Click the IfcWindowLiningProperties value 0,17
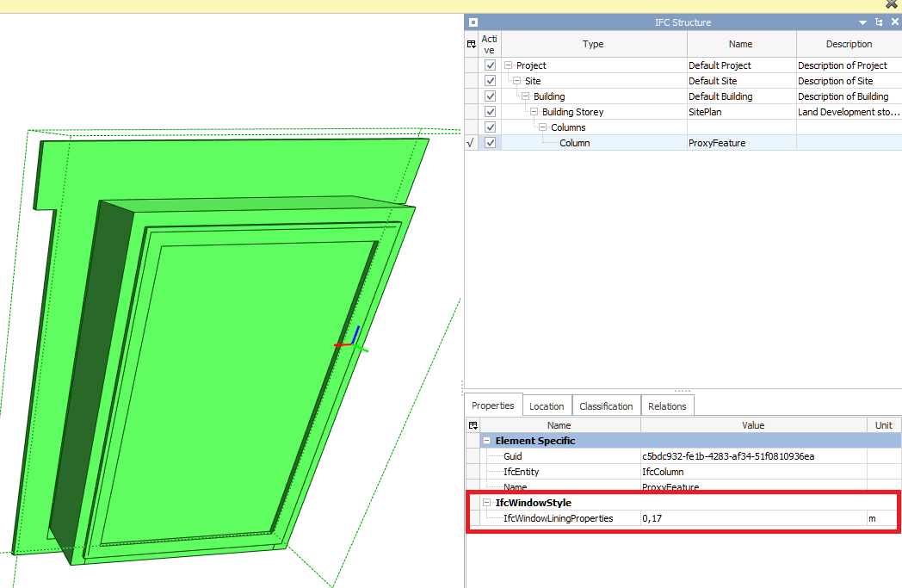 [754, 518]
